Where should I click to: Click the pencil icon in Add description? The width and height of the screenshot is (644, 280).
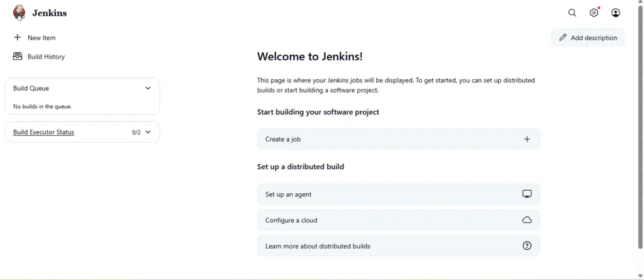[563, 38]
